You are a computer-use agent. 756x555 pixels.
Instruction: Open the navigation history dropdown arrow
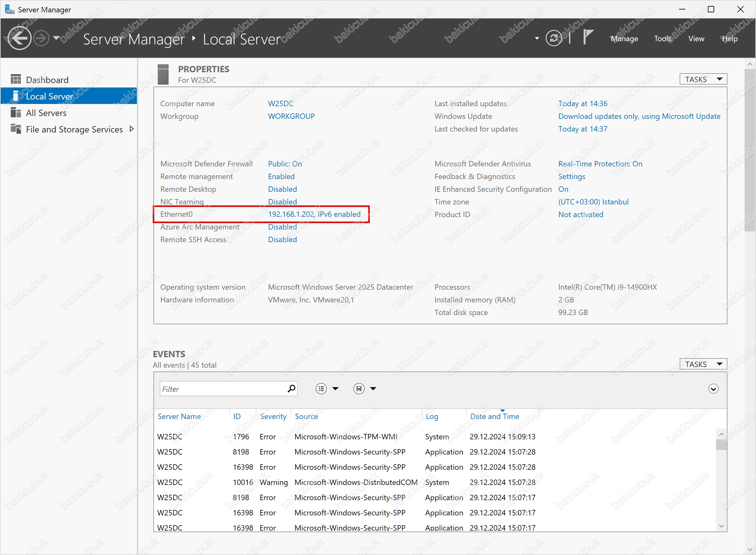56,38
